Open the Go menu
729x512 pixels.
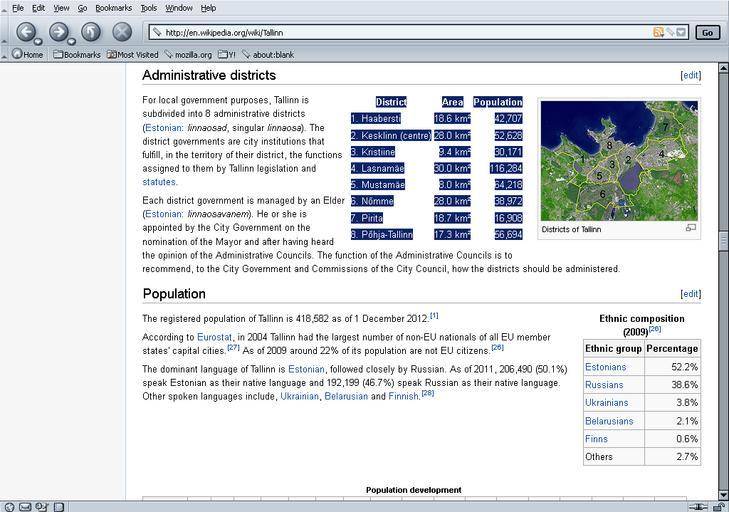pyautogui.click(x=82, y=8)
